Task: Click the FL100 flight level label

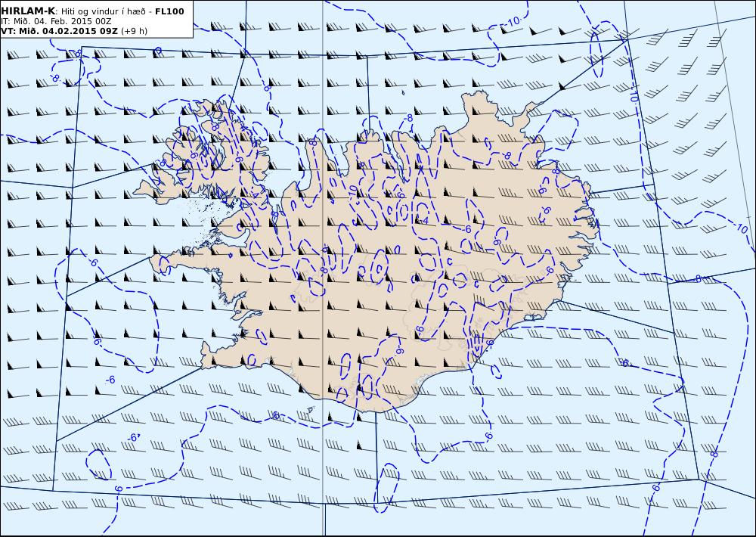Action: [x=169, y=11]
